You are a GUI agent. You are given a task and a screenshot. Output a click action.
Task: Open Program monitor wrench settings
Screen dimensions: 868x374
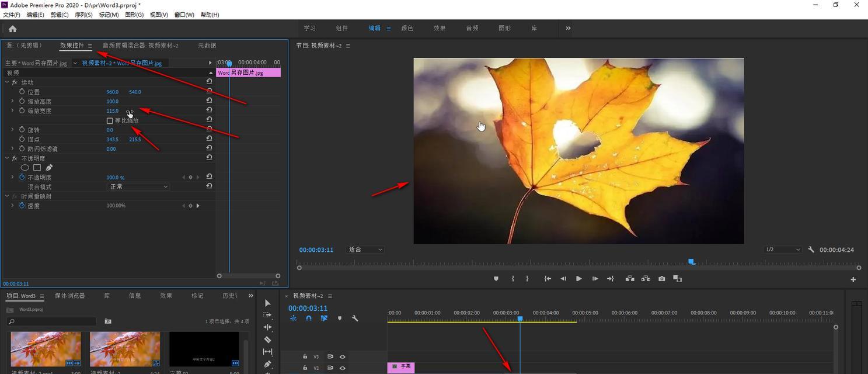tap(811, 250)
